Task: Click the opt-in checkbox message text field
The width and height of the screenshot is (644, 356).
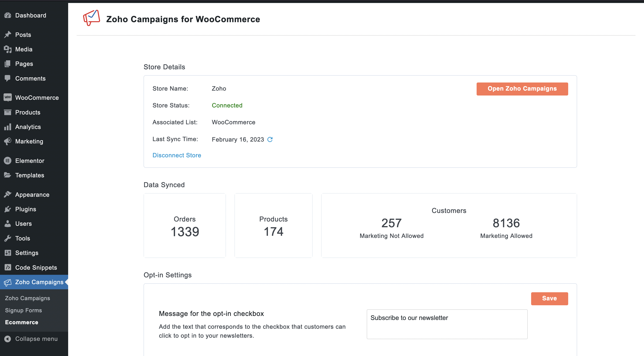Action: 447,324
